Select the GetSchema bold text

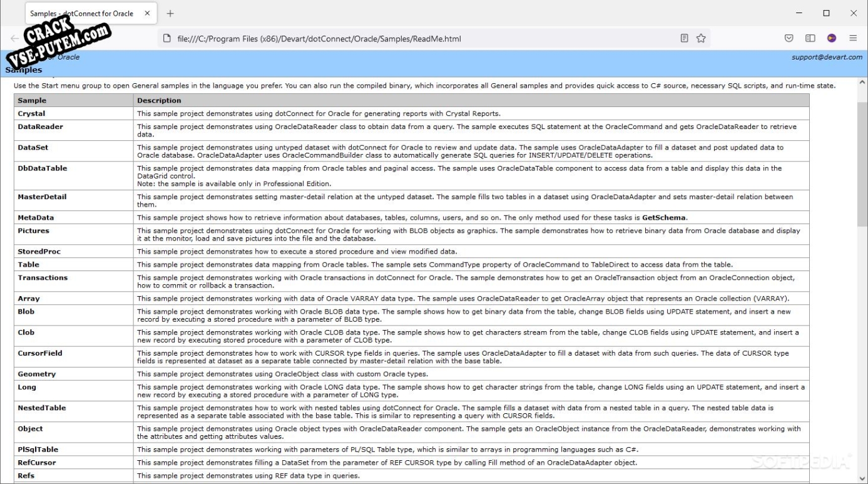(x=664, y=218)
